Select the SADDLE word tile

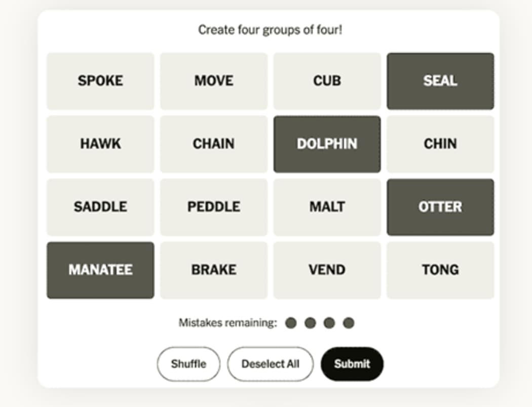[100, 207]
